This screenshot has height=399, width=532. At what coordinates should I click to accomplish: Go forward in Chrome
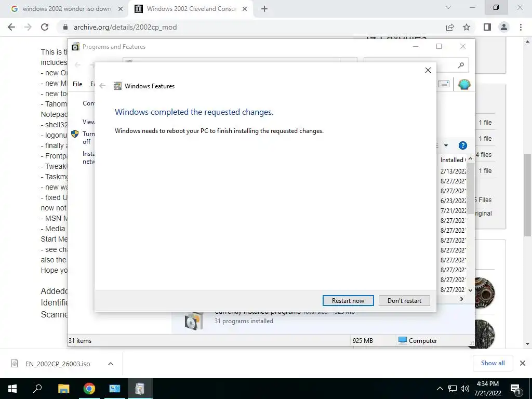point(28,27)
